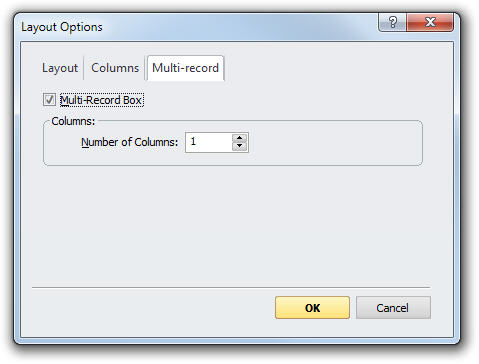Open the Columns tab
This screenshot has width=479, height=364.
[x=115, y=68]
